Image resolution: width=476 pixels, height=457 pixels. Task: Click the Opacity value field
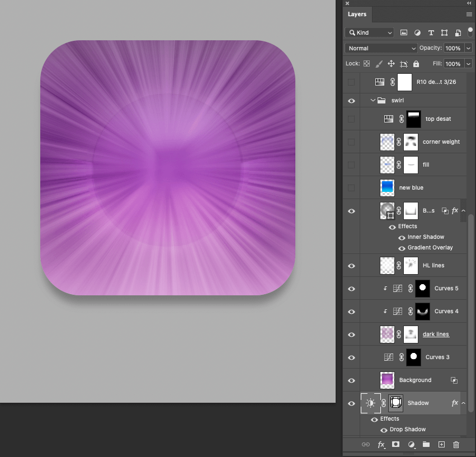pos(454,49)
